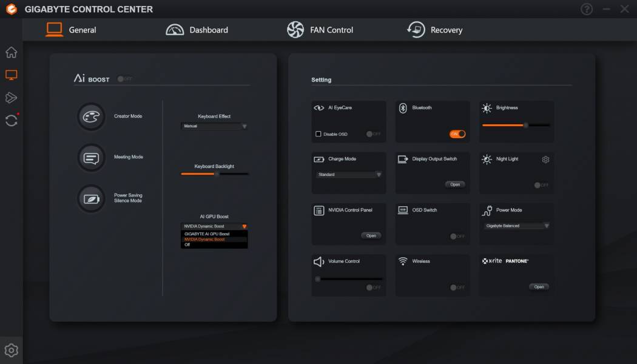Toggle the OSD Switch on
637x364 pixels.
point(457,237)
